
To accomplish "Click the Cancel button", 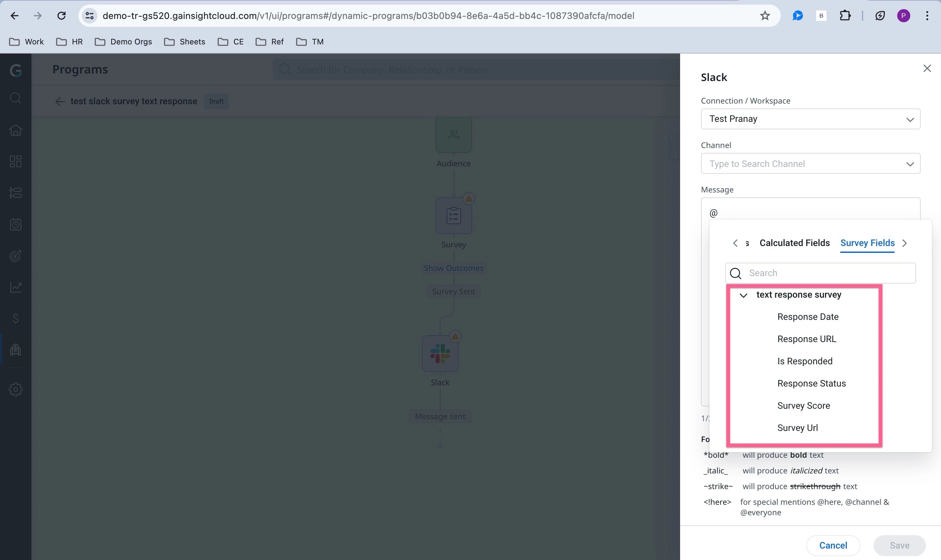I will pos(833,545).
